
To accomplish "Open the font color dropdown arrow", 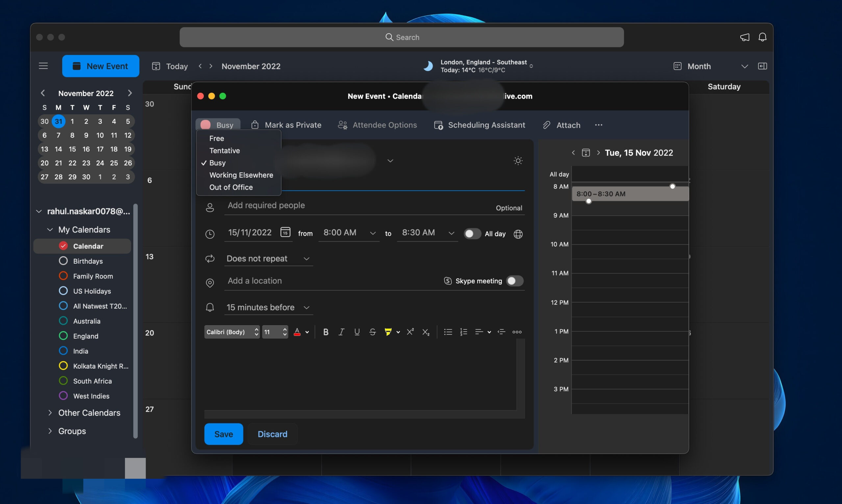I will tap(307, 332).
